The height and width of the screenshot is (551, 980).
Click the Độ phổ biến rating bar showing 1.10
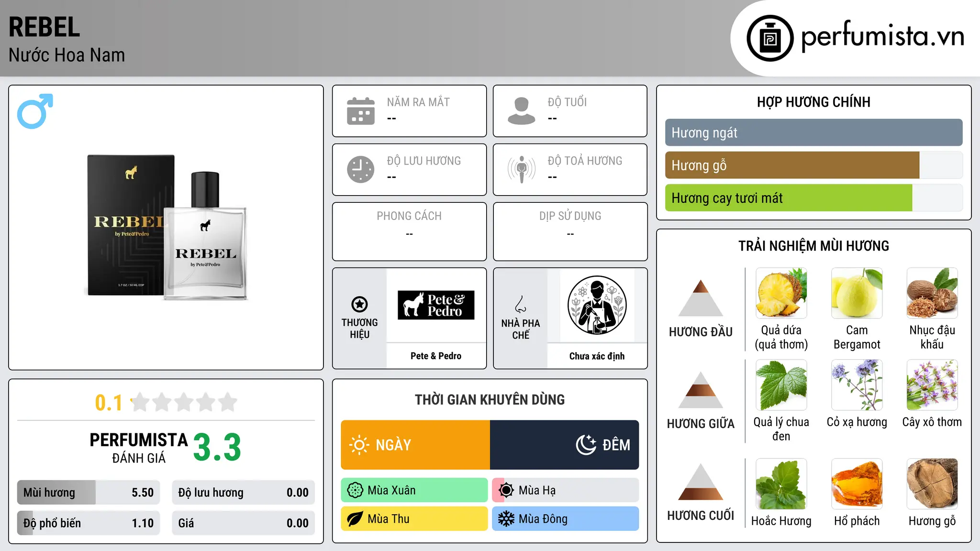89,523
